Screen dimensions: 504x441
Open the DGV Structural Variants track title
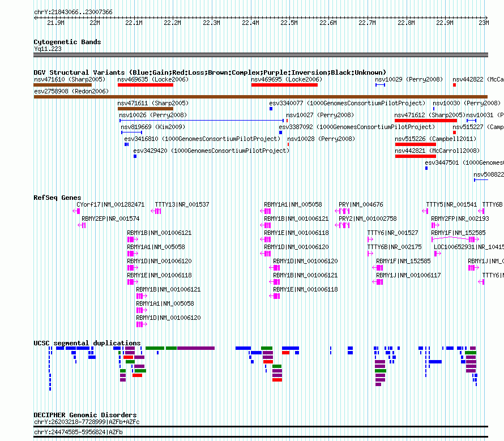[x=210, y=72]
